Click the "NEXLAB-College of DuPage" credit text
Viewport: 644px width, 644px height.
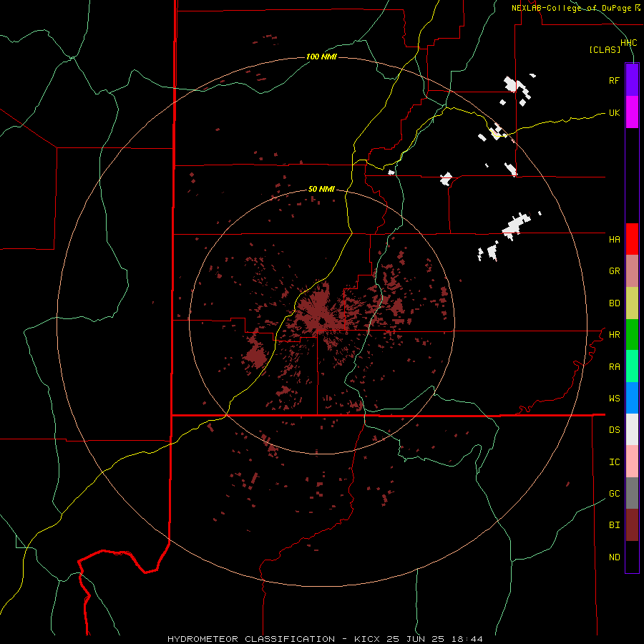click(x=571, y=8)
